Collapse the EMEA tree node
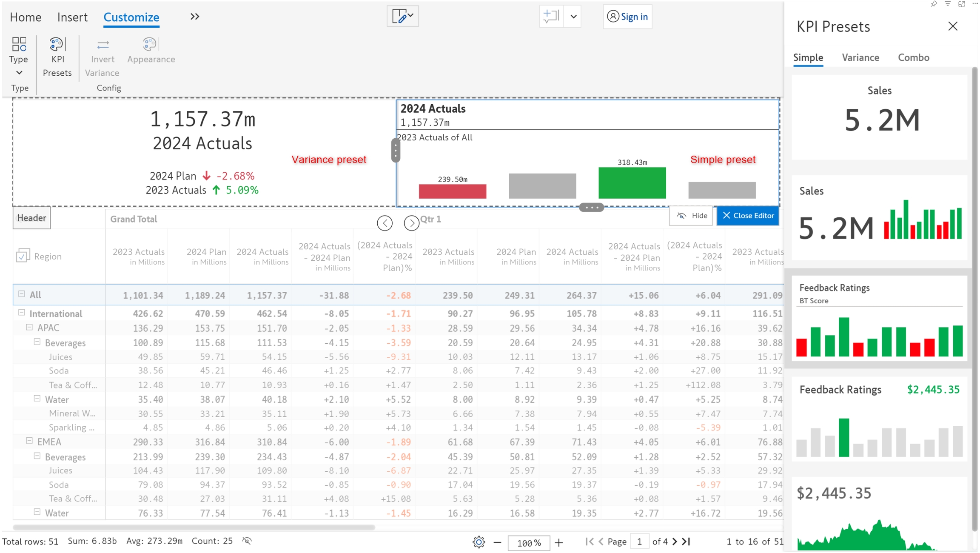Viewport: 980px width, 553px height. tap(29, 441)
